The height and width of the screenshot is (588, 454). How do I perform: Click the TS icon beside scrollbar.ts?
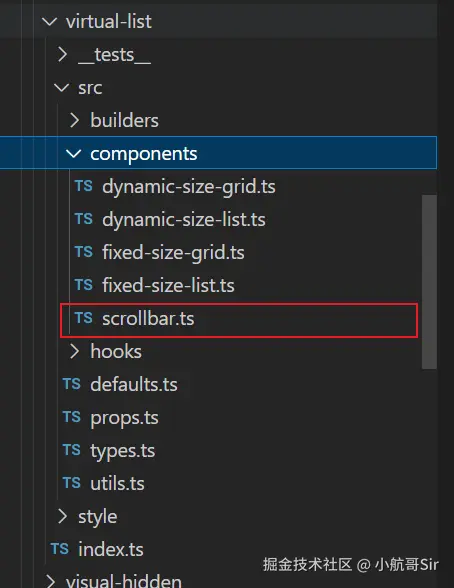(x=84, y=318)
